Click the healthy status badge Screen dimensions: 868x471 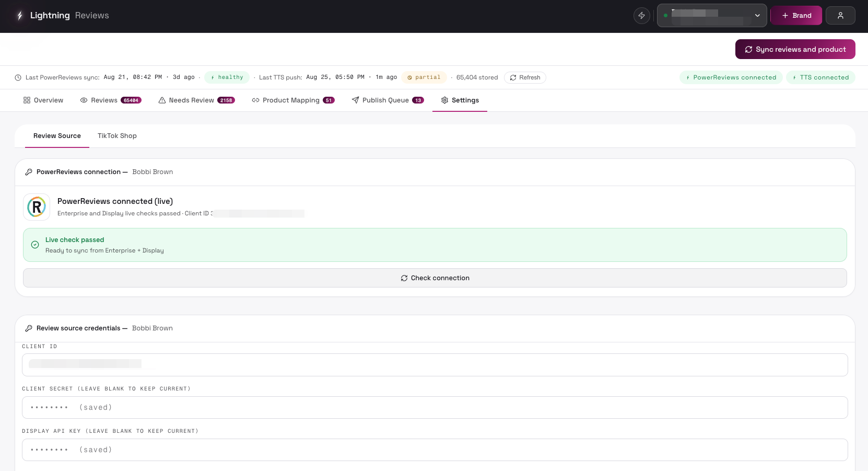[227, 77]
